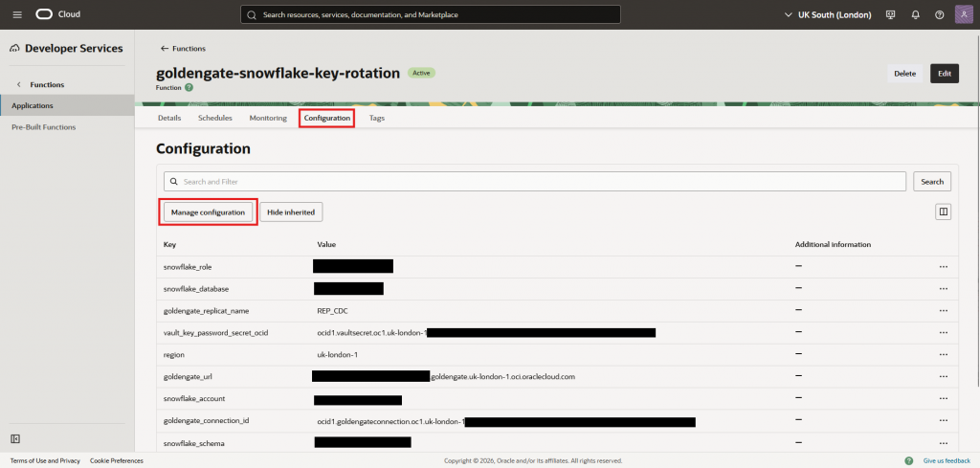Click the Function help info icon
The image size is (980, 468).
coord(189,87)
